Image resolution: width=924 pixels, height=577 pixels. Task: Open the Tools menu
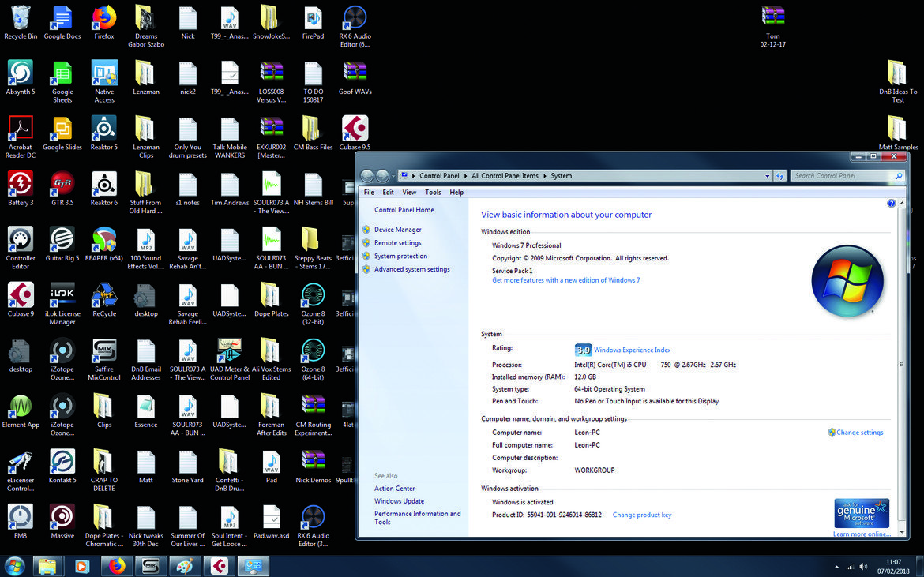click(433, 192)
